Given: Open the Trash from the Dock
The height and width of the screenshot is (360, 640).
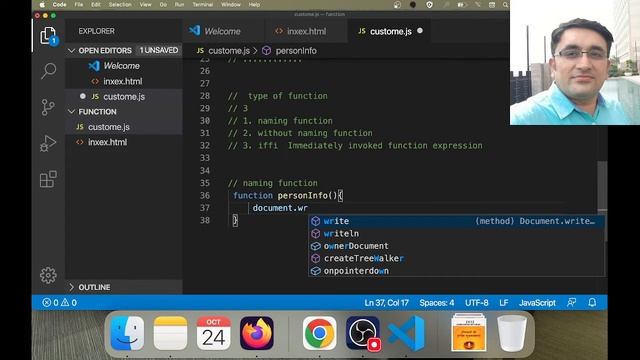Looking at the screenshot, I should point(512,333).
